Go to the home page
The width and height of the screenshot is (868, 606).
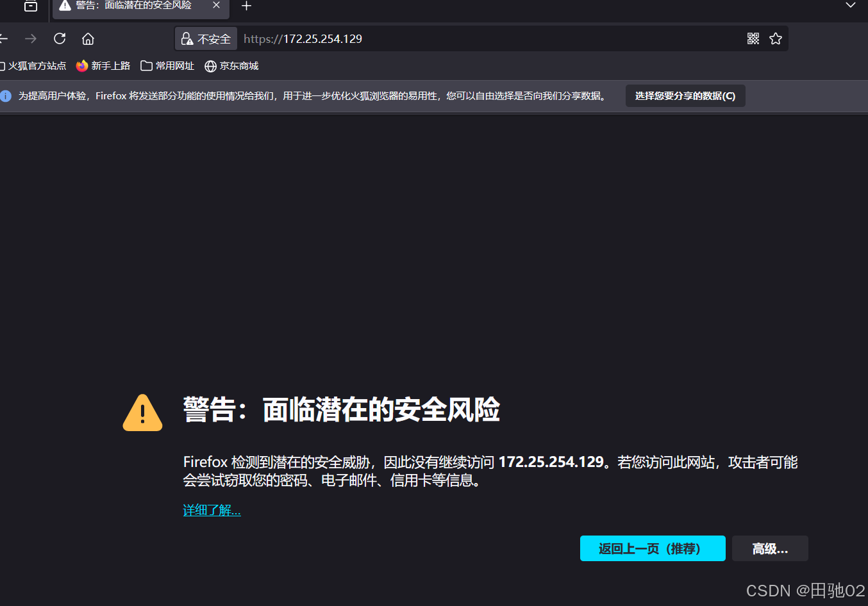[x=88, y=38]
